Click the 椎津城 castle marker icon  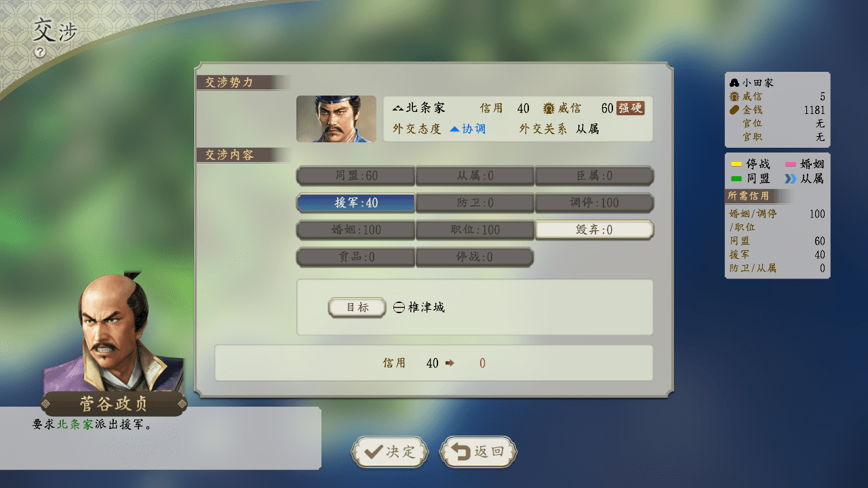[x=399, y=308]
